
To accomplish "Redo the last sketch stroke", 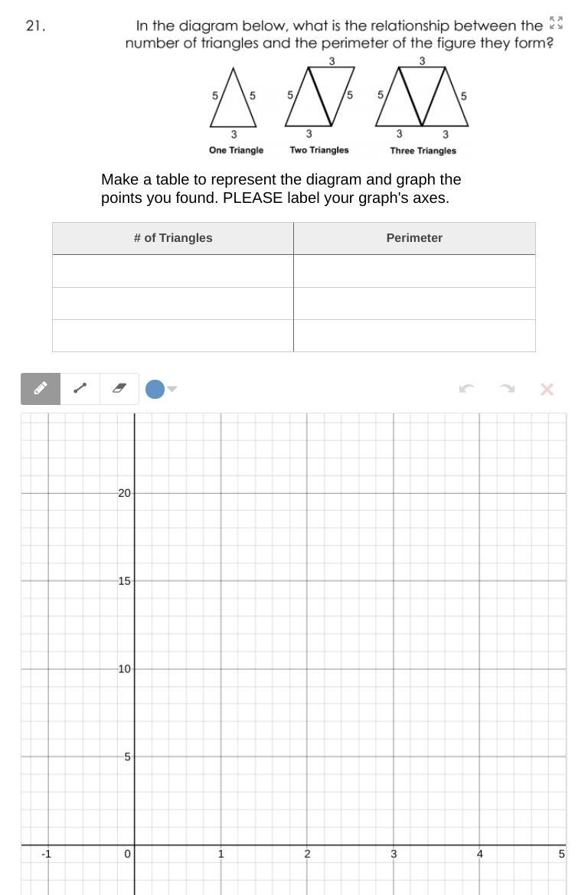I will click(x=506, y=389).
